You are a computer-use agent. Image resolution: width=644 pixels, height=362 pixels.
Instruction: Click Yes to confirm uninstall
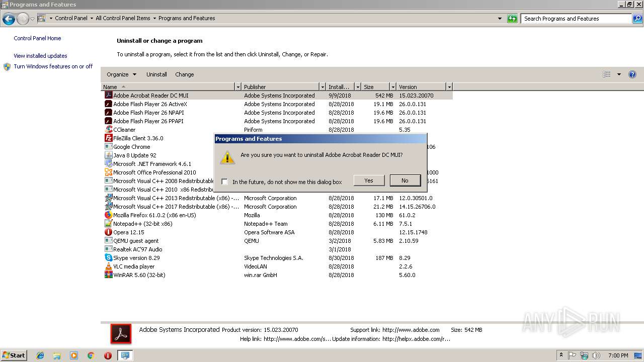pos(369,180)
